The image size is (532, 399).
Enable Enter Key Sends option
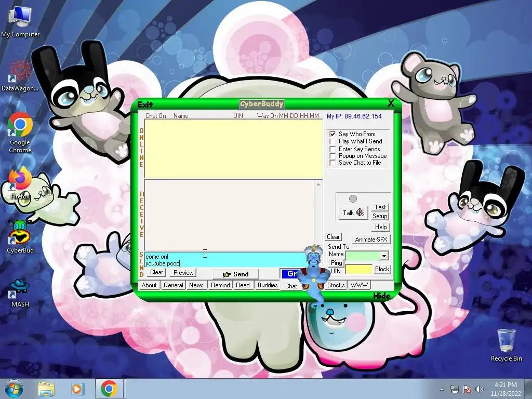(x=332, y=149)
